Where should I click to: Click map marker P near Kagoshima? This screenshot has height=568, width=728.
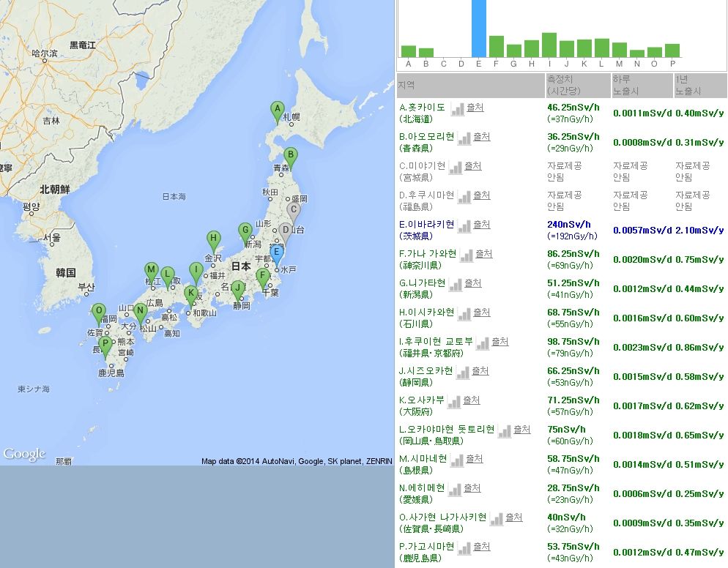105,344
